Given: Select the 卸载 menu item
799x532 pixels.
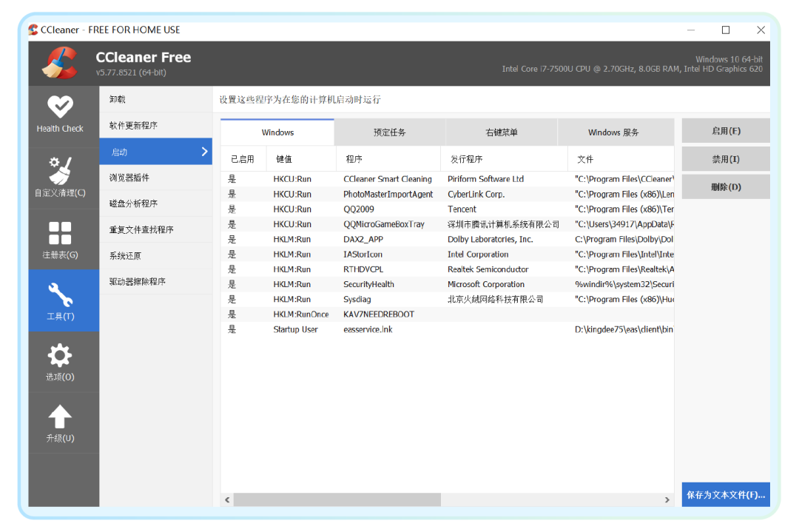Looking at the screenshot, I should [156, 99].
